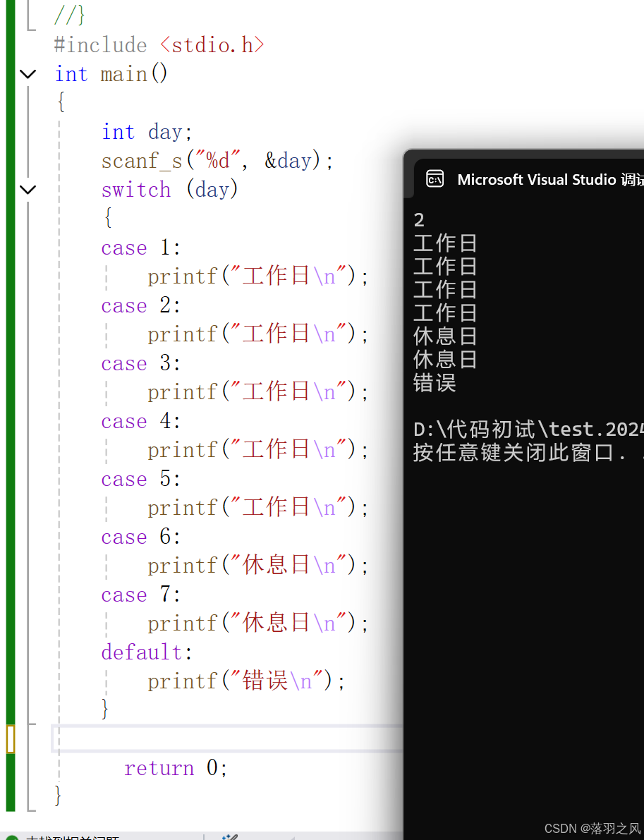Click 'case 4:' label in code

coord(142,421)
